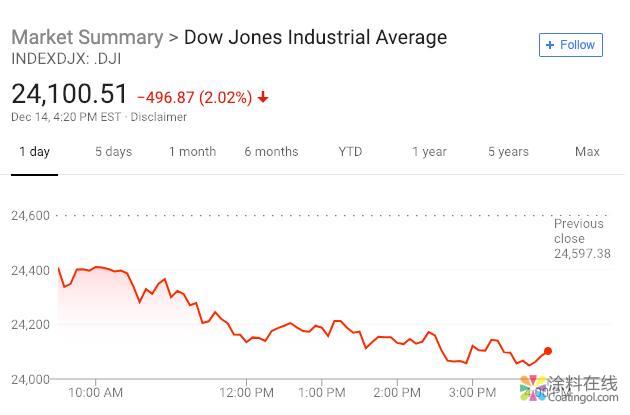Viewport: 630px width, 415px height.
Task: Switch to the 5 years tab
Action: (x=508, y=152)
